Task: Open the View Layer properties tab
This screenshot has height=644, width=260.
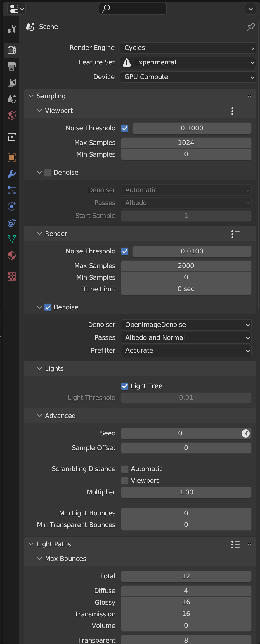Action: pos(12,83)
